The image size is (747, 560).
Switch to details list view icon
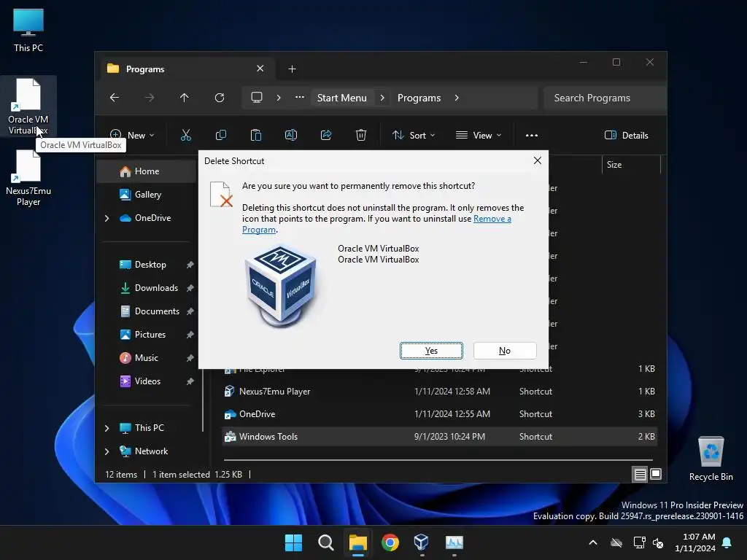[x=640, y=474]
